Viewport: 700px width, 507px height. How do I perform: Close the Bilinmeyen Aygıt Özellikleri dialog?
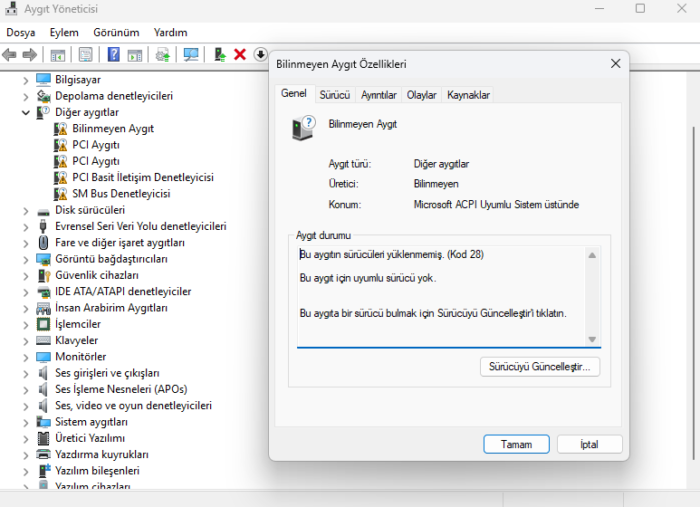coord(616,64)
